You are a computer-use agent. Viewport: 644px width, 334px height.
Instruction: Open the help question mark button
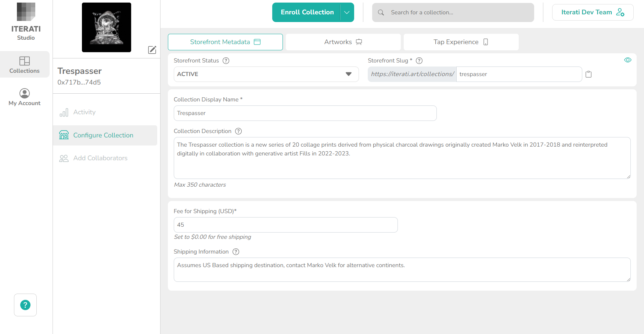pos(25,305)
